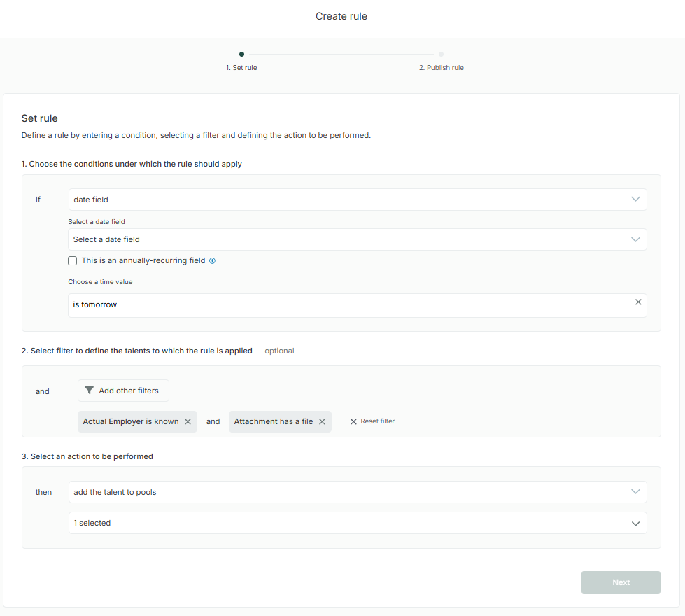Go to the "1. Set rule" step

pyautogui.click(x=241, y=68)
